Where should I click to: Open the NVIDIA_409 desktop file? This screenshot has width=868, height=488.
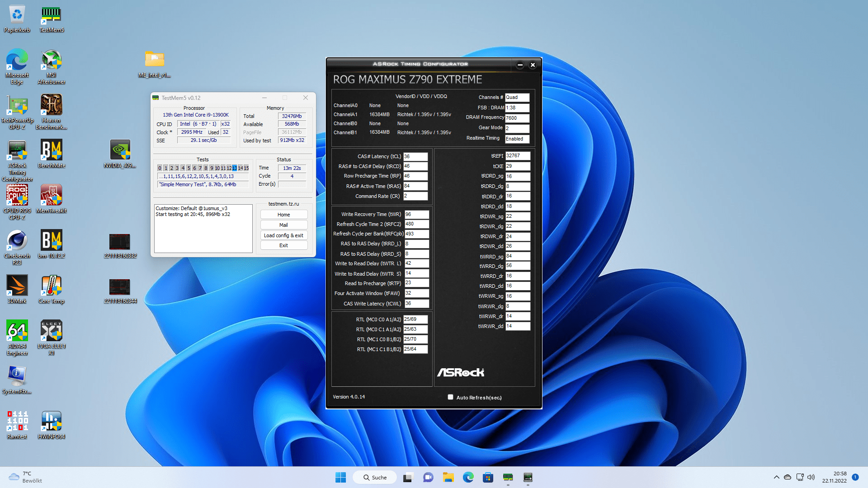pos(120,154)
